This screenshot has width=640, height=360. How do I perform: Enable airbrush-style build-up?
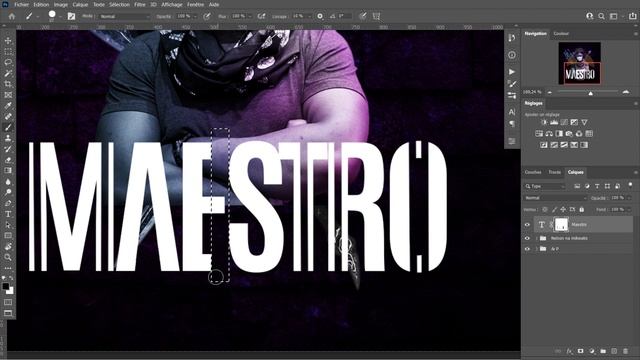261,16
